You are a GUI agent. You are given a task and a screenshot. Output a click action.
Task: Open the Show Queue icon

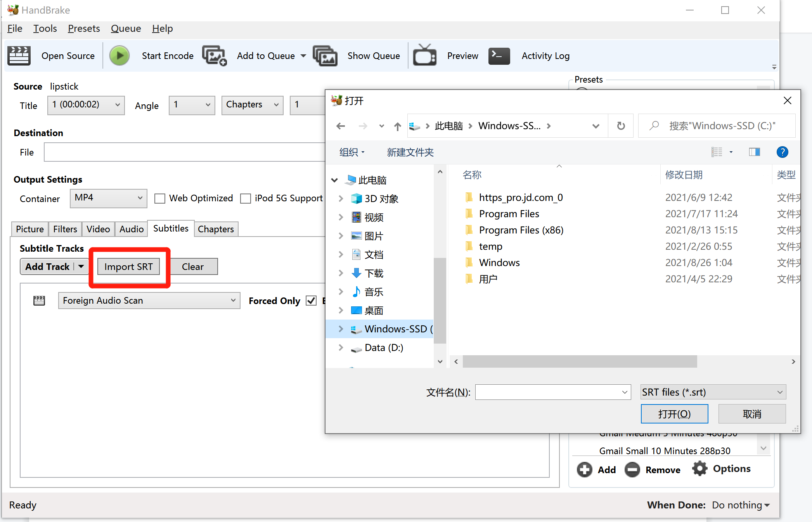coord(325,56)
